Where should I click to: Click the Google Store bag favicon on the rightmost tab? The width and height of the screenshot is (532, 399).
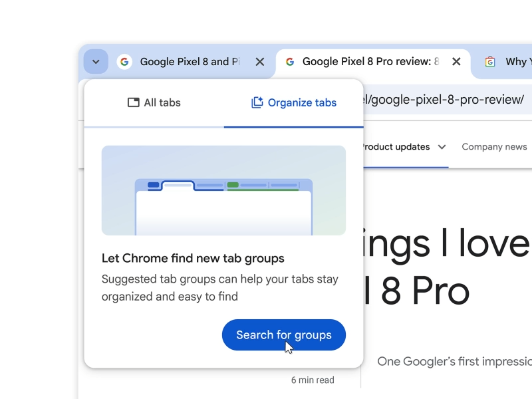[x=490, y=61]
